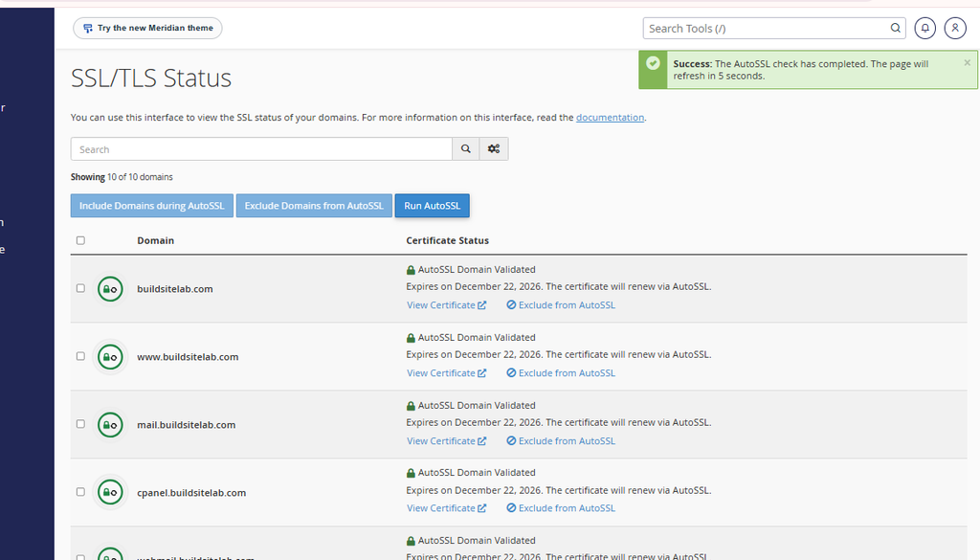Click Try the new Meridian theme button
980x560 pixels.
147,28
